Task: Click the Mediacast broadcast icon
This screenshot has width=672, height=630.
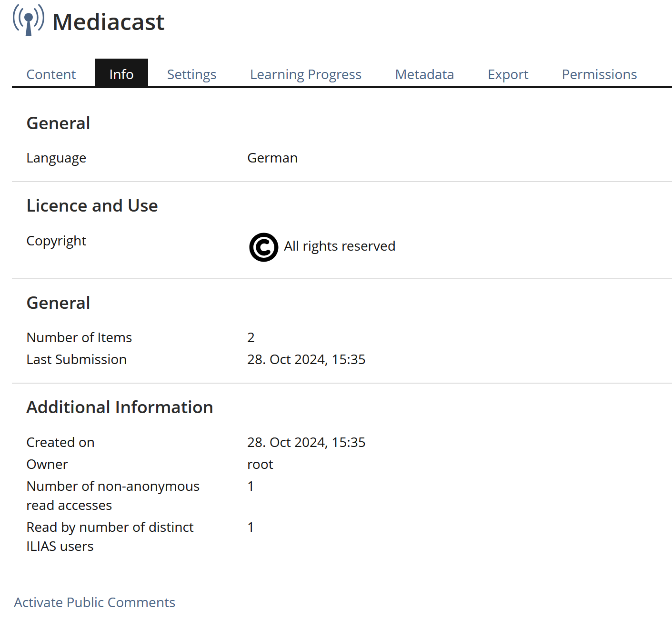Action: [x=29, y=20]
